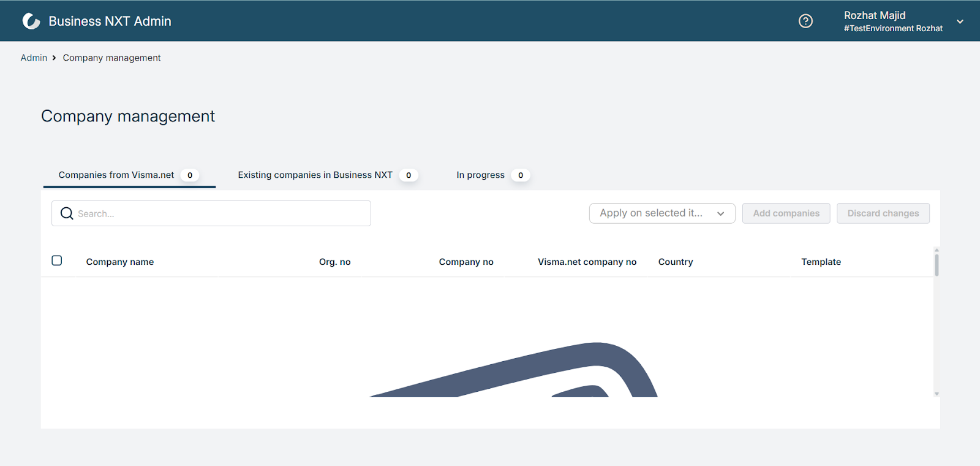Click the Country column header
The image size is (980, 466).
(676, 262)
